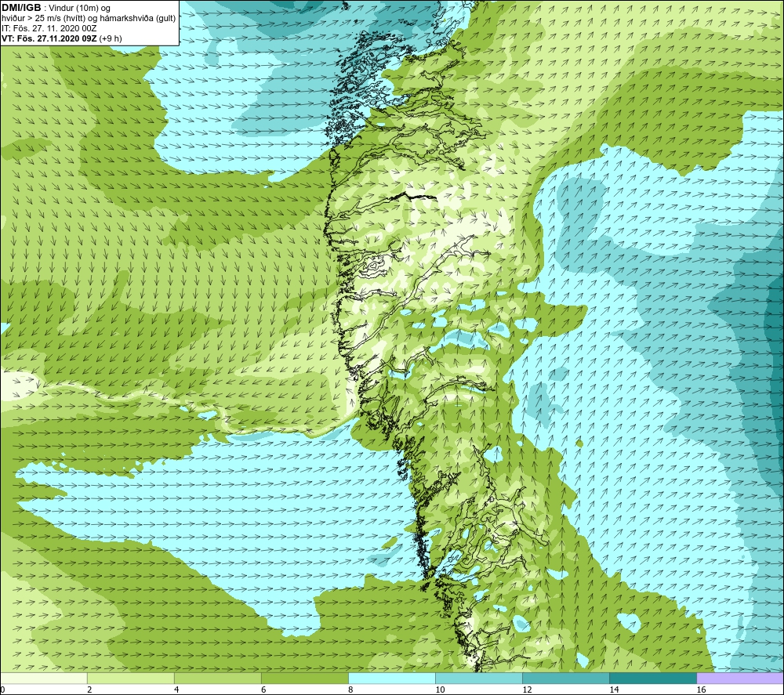Click the legend tick label '10'

440,690
